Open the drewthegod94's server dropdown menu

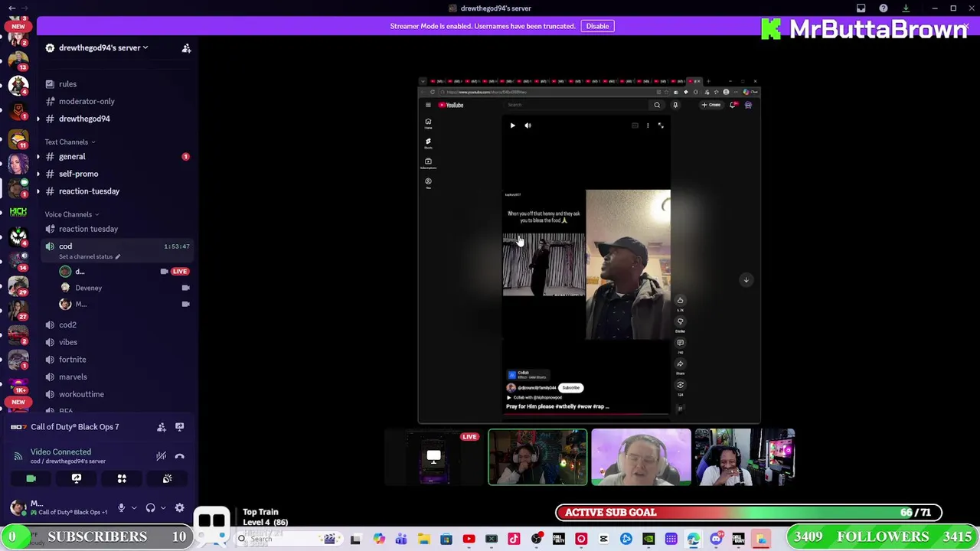pos(103,47)
